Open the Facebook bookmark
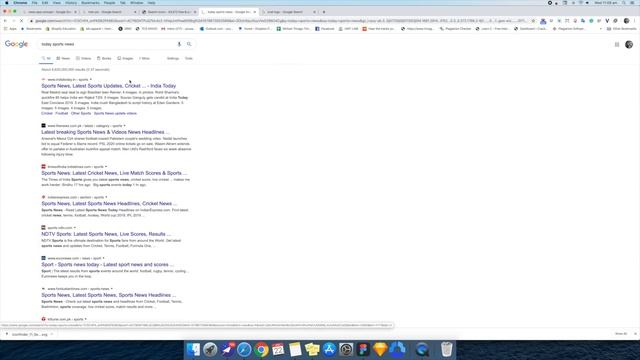The image size is (640, 360). pyautogui.click(x=325, y=29)
